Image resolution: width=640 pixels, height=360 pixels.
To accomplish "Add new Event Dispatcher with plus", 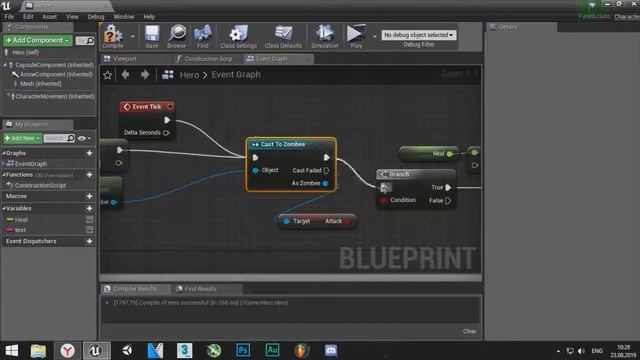I will pos(89,241).
